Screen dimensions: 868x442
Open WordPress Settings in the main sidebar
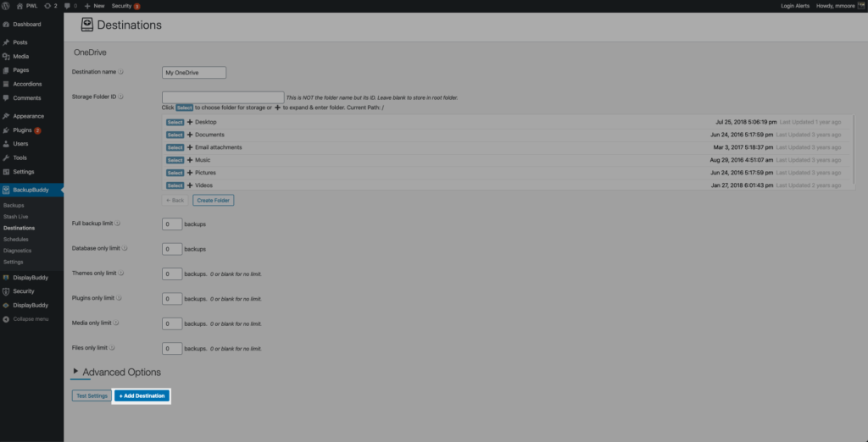pyautogui.click(x=23, y=172)
